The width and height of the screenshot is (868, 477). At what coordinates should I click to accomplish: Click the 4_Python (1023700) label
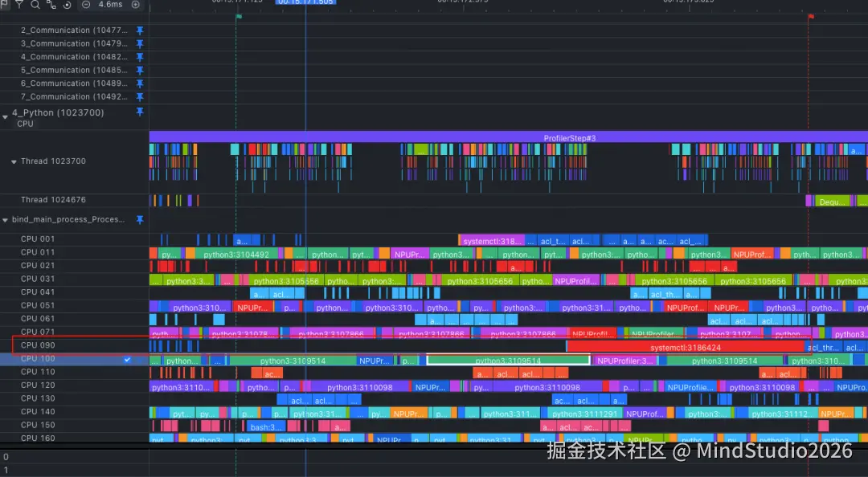tap(58, 112)
